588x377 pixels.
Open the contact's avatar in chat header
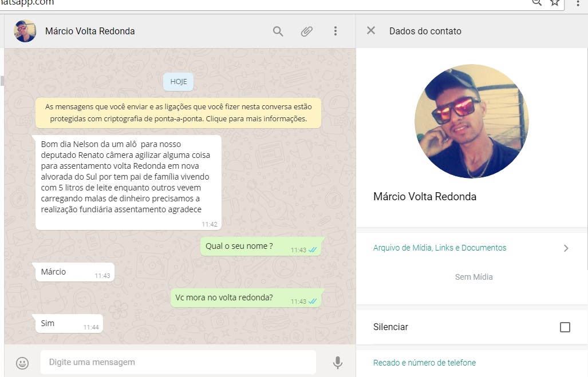[x=25, y=31]
